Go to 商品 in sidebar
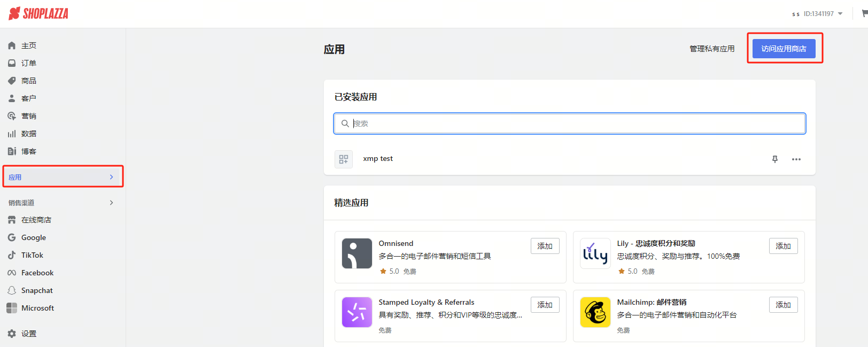The width and height of the screenshot is (868, 347). [x=29, y=81]
